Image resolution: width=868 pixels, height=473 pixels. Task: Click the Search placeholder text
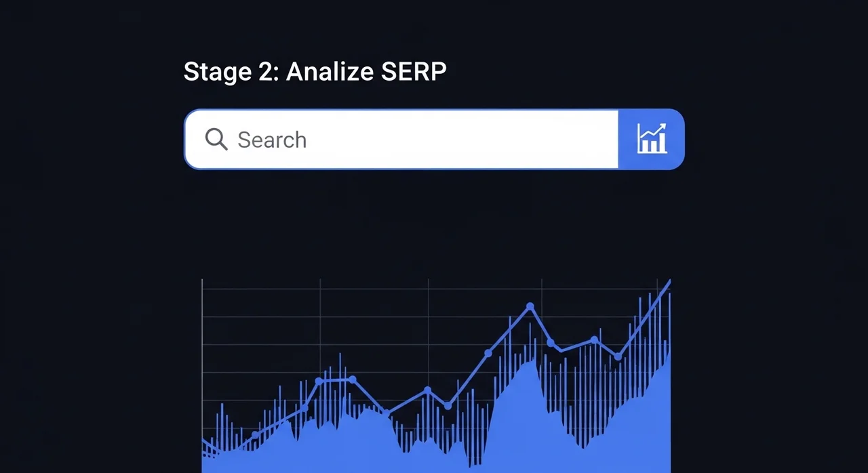point(272,140)
